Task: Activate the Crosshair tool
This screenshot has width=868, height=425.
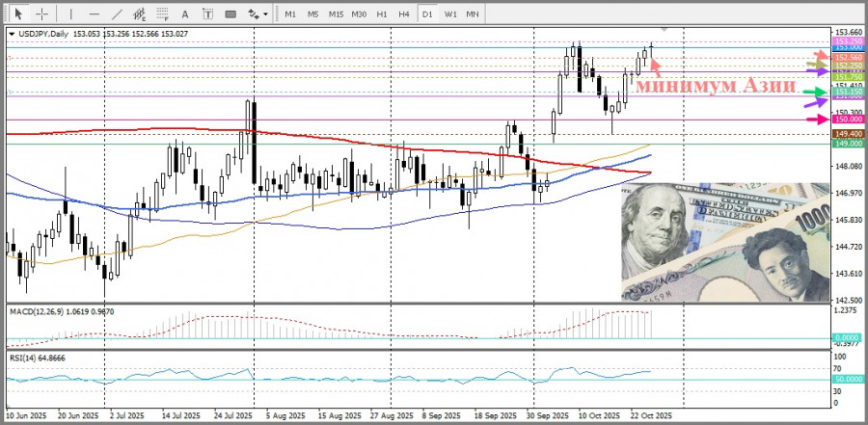Action: (x=42, y=13)
